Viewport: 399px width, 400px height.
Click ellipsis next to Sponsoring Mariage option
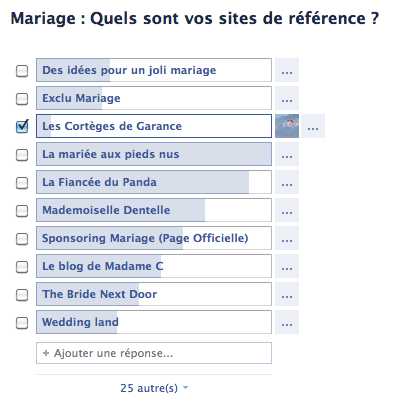tap(287, 238)
